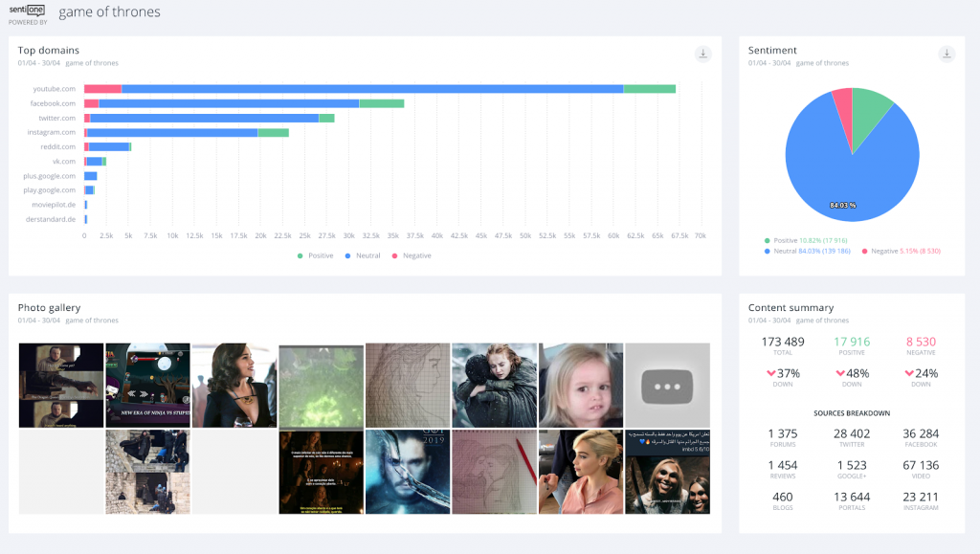Select the facebook.com domain label

pyautogui.click(x=53, y=103)
